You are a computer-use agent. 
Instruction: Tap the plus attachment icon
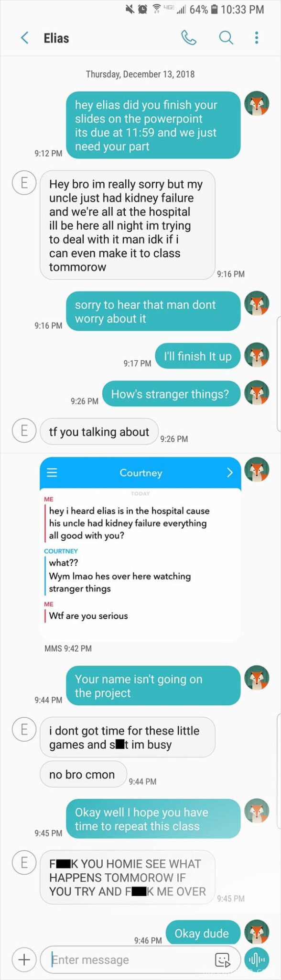pyautogui.click(x=23, y=959)
